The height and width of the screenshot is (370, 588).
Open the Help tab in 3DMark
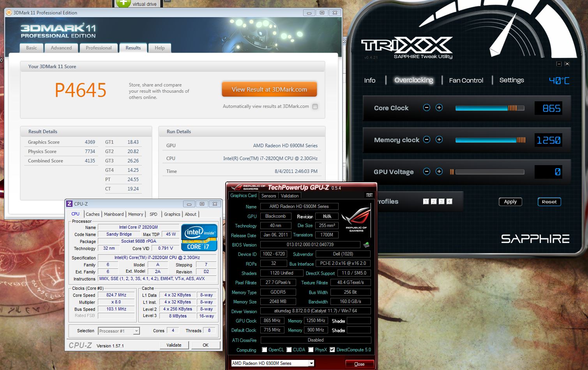[x=160, y=48]
